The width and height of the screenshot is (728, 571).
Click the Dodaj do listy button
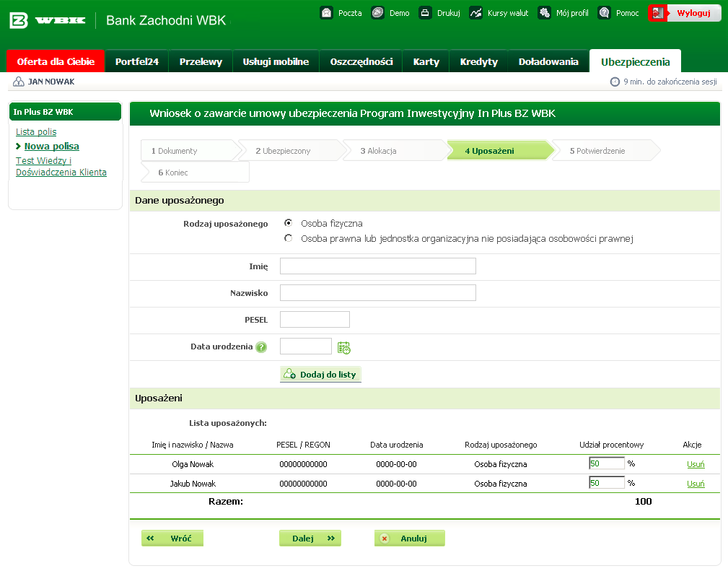point(320,374)
